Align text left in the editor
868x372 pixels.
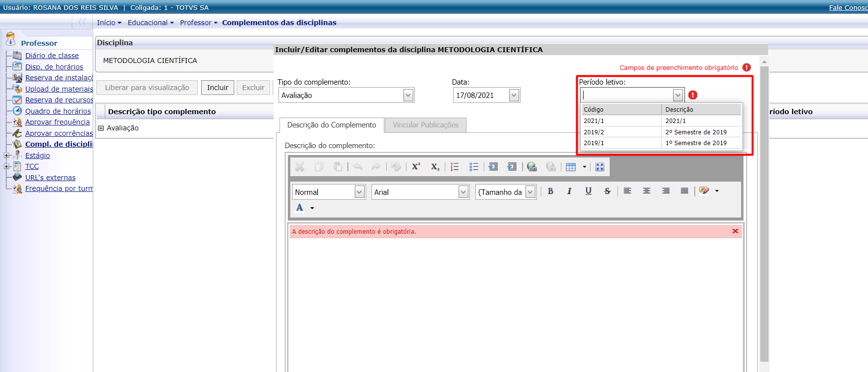627,191
